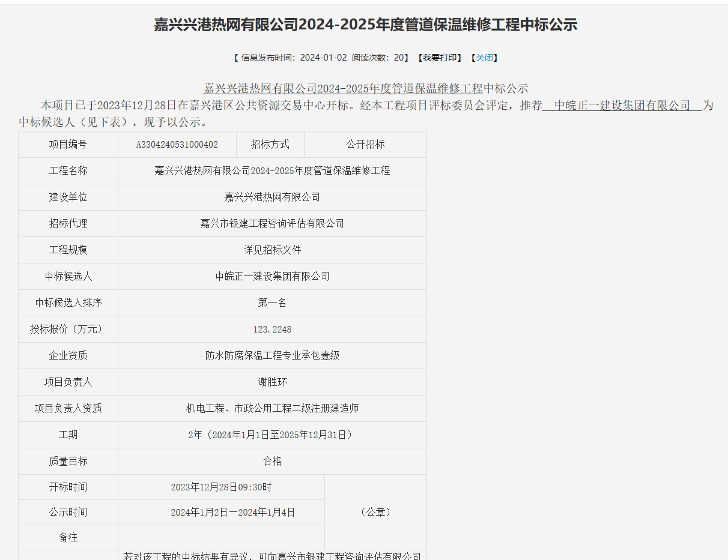Image resolution: width=728 pixels, height=560 pixels.
Task: Click the 详见招标文件 project scale cell
Action: (272, 250)
